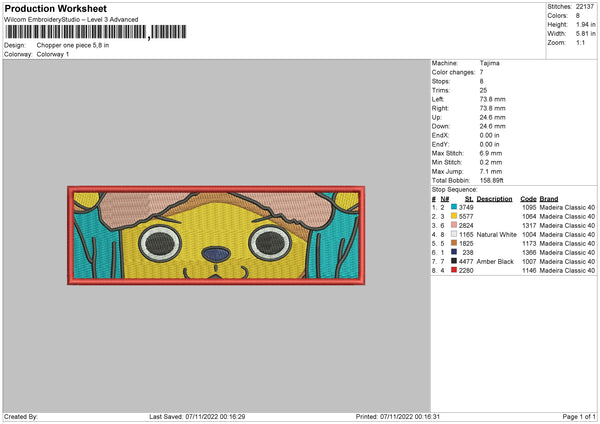Click the Chopper embroidery design preview

[214, 230]
